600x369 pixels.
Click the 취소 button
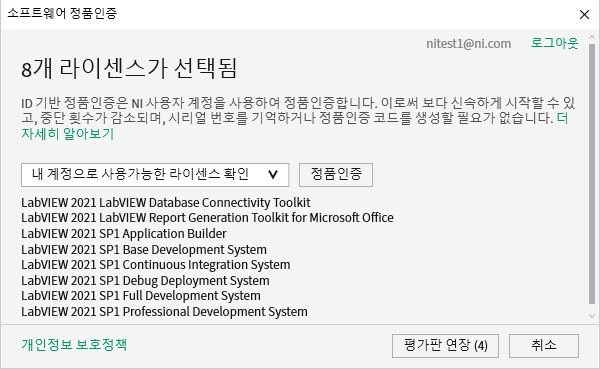pyautogui.click(x=543, y=346)
